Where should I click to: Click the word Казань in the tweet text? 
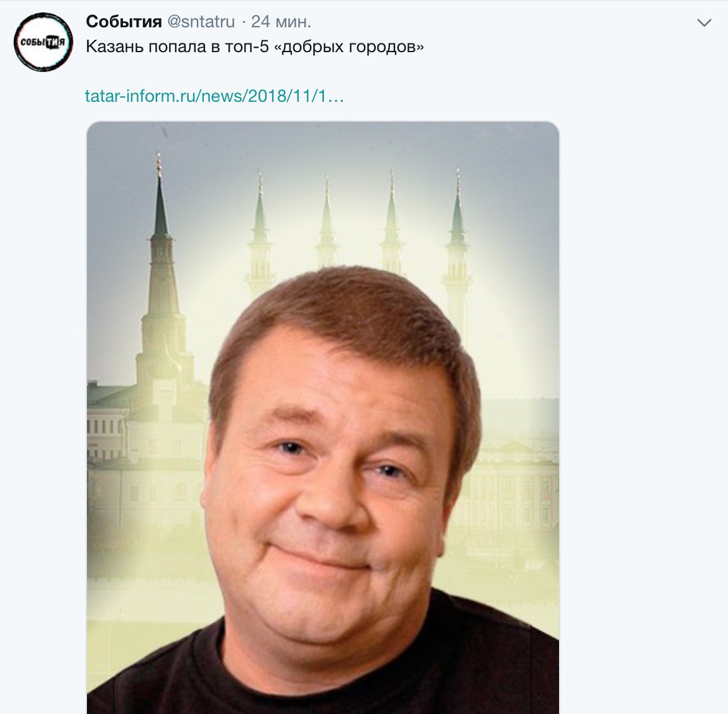click(114, 47)
